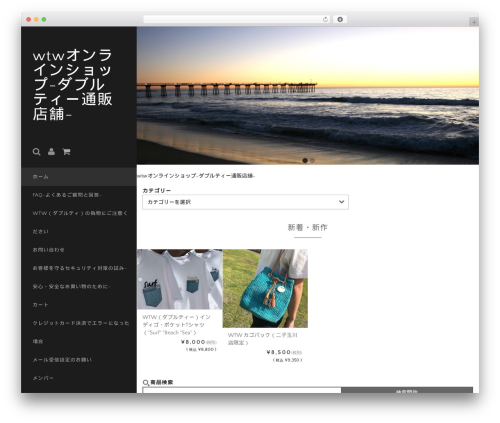
Task: Open the WTW カゴバック product title link
Action: coord(263,339)
